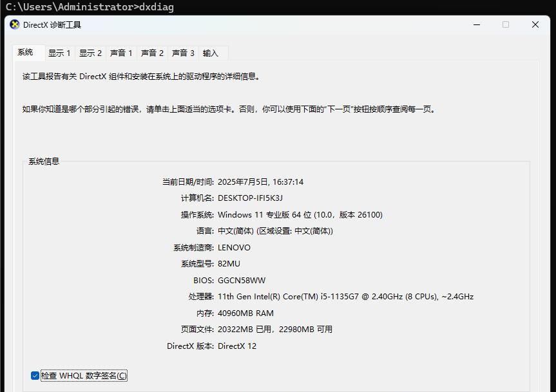Click the 系统信息 group label

tap(44, 162)
